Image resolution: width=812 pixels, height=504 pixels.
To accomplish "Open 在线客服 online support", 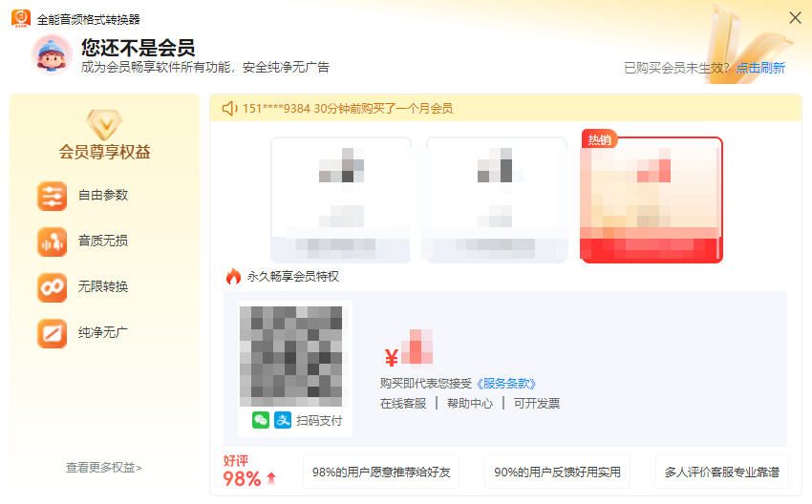I will click(403, 403).
